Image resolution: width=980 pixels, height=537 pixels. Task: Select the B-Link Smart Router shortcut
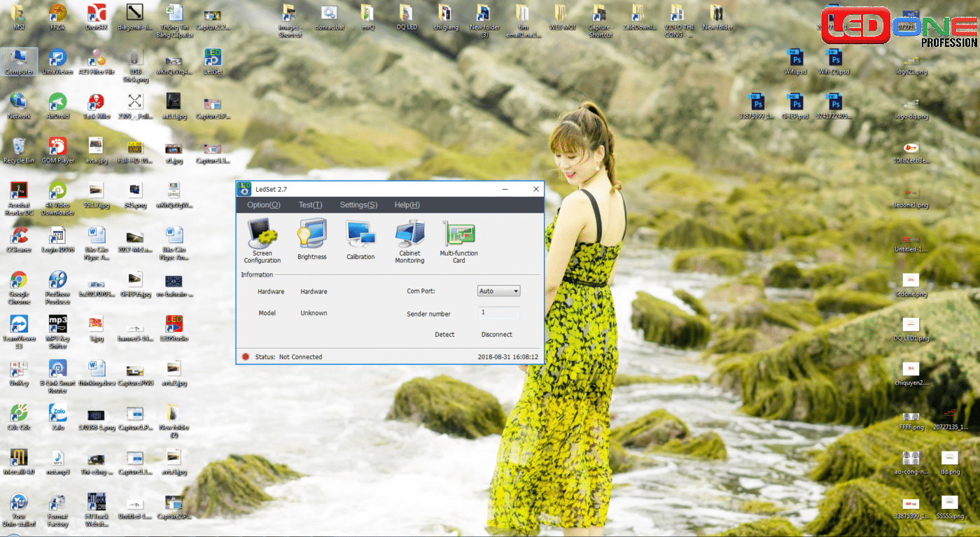(57, 376)
